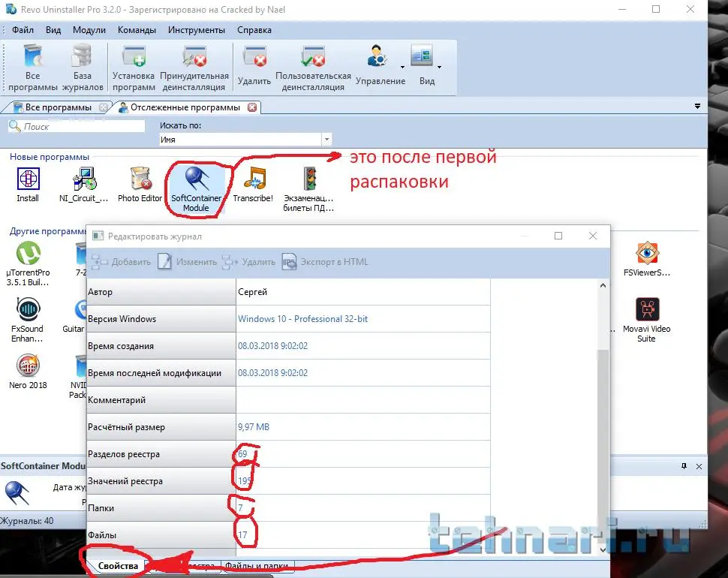The image size is (728, 578).
Task: Click Время последней модификации date value
Action: pyautogui.click(x=272, y=373)
